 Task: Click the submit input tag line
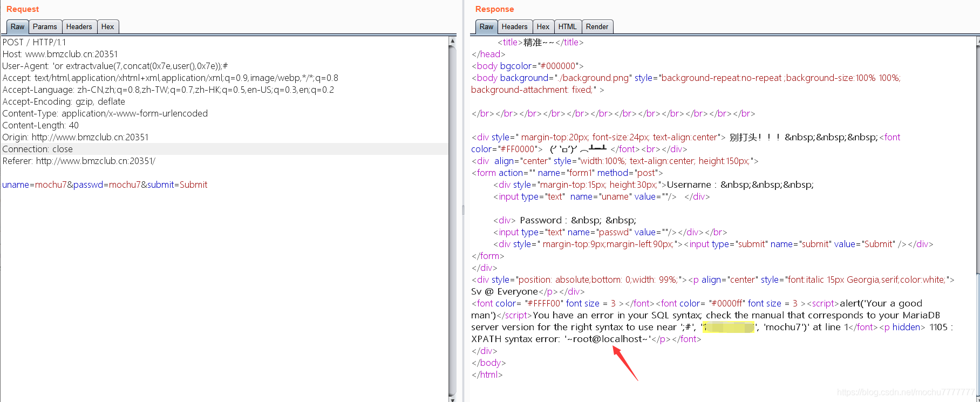[x=713, y=244]
